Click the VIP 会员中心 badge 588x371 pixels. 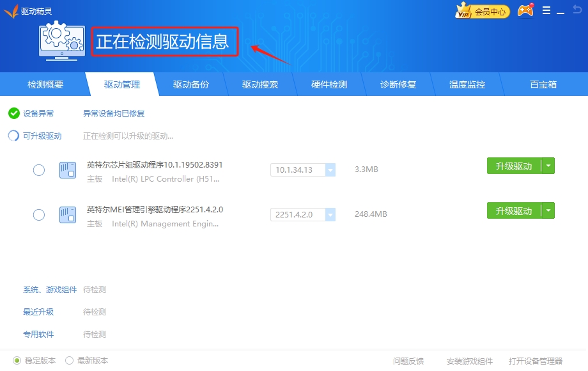tap(483, 10)
